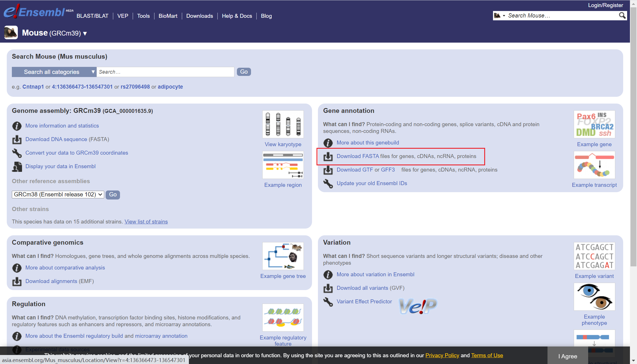Screen dimensions: 637x364
Task: Open the Help & Docs menu item
Action: point(237,16)
